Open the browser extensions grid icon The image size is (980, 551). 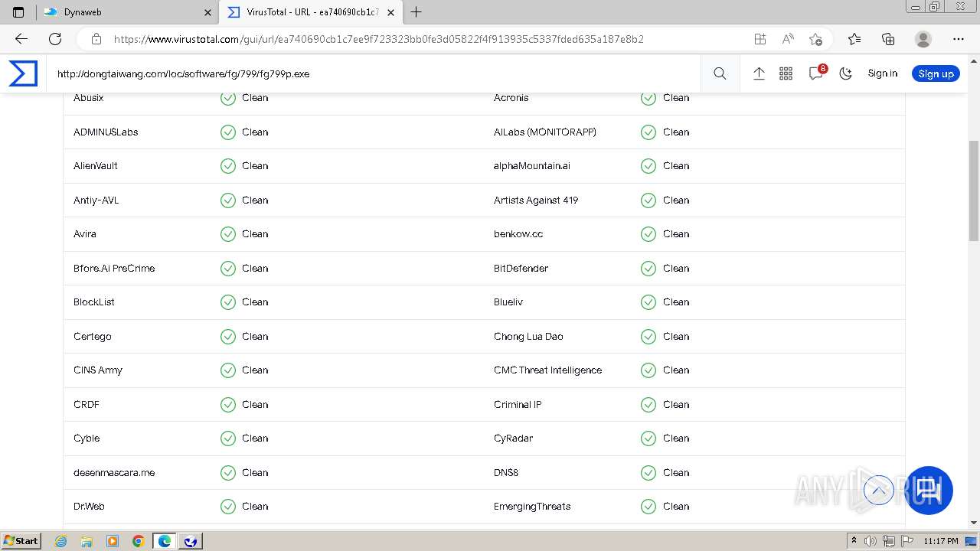[x=759, y=39]
